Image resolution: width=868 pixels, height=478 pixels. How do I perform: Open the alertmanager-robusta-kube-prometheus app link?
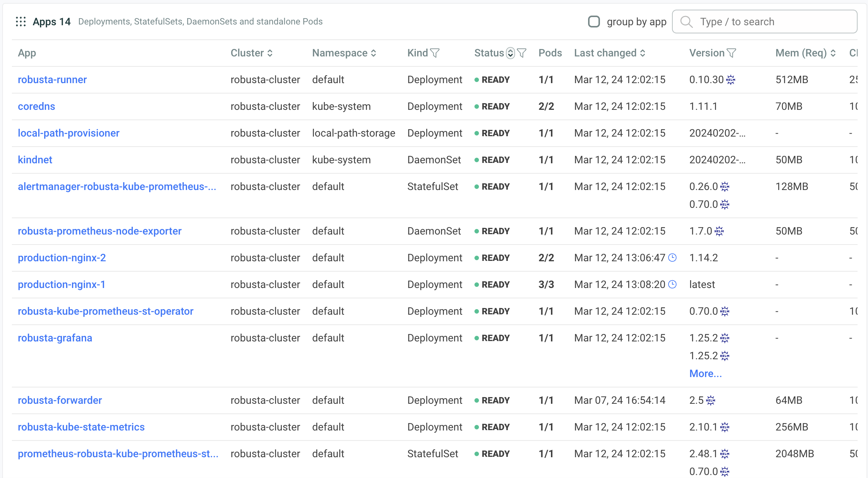(x=117, y=187)
